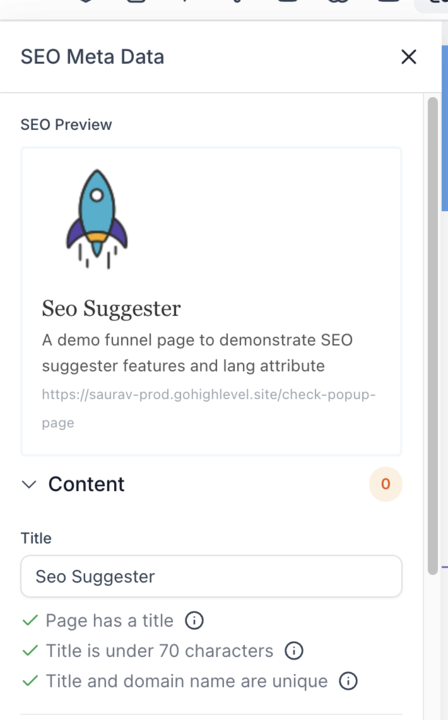The height and width of the screenshot is (720, 448).
Task: Open the saurav-prod.gohighlevel.site preview URL
Action: (209, 408)
